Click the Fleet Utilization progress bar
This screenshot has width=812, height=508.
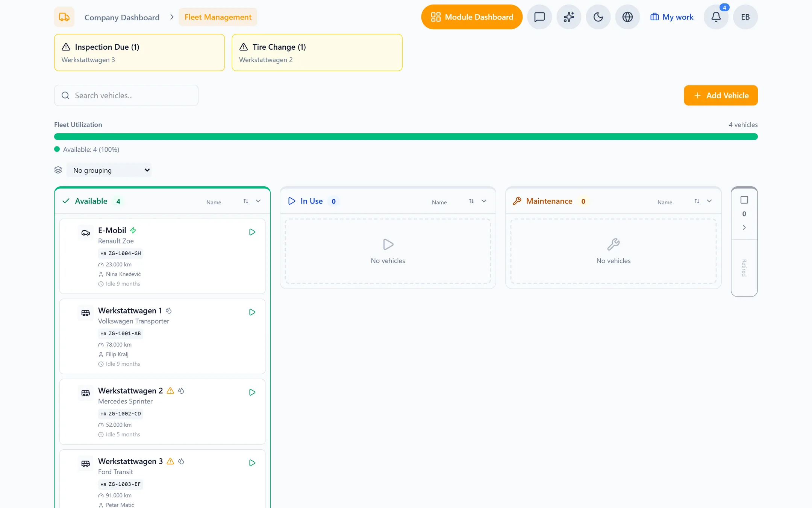click(x=406, y=137)
